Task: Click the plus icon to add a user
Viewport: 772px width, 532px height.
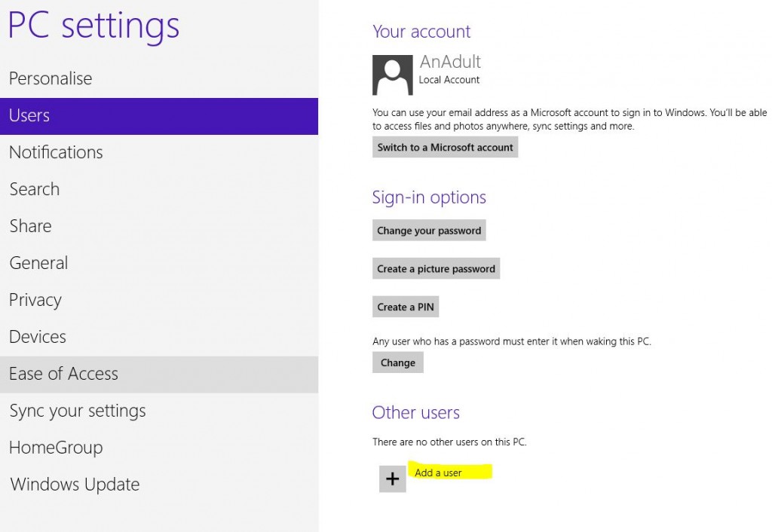Action: click(x=391, y=478)
